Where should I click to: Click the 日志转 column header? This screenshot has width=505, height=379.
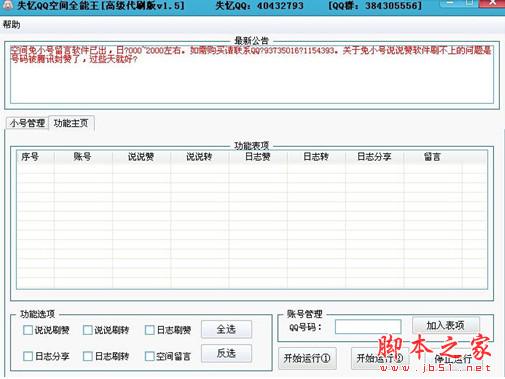point(316,157)
